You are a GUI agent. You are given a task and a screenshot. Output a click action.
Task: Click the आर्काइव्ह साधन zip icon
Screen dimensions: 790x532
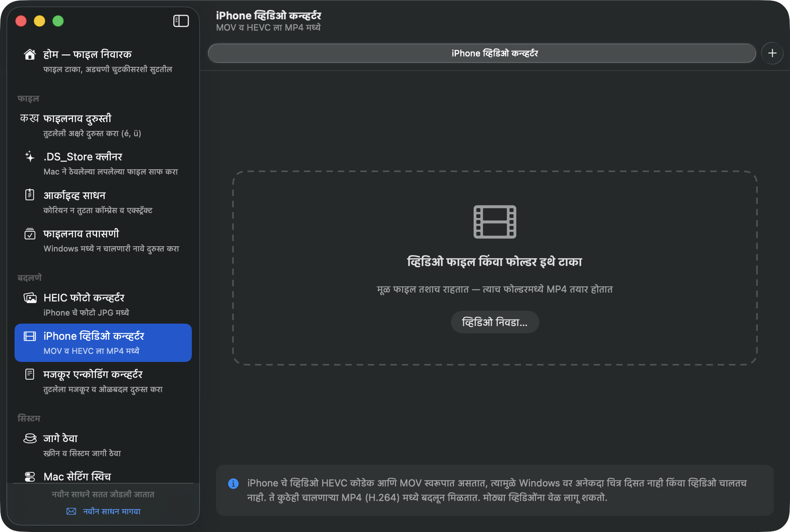[30, 195]
